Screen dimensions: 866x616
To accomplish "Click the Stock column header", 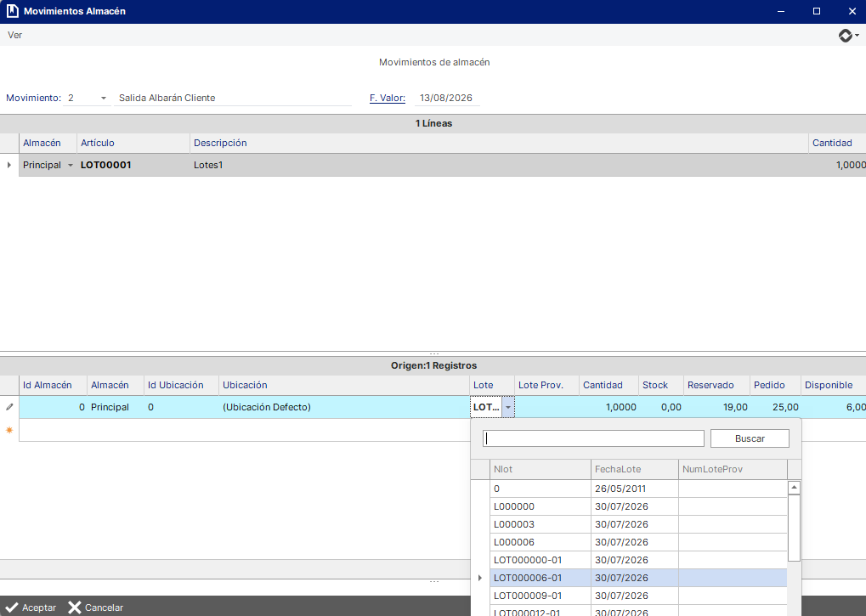I will (x=660, y=385).
